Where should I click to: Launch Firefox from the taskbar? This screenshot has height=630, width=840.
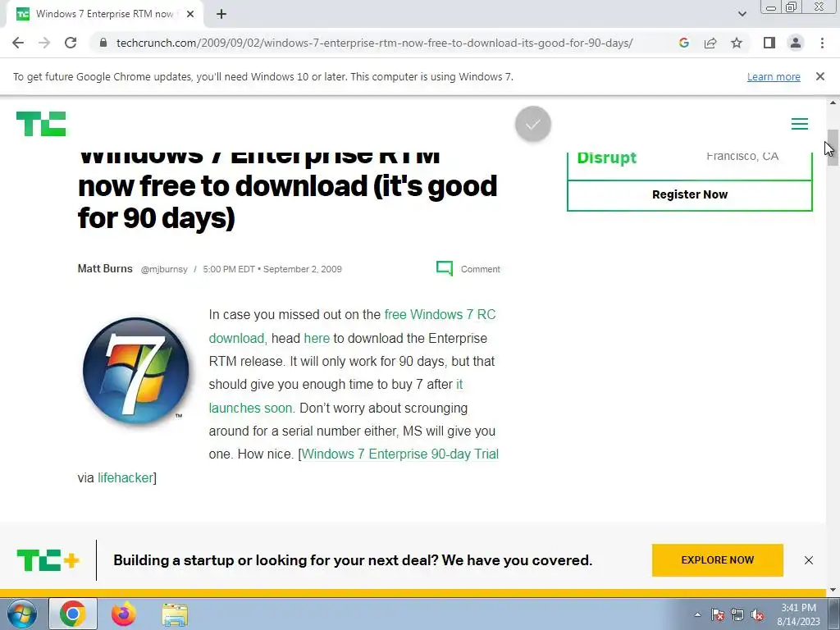[x=124, y=614]
